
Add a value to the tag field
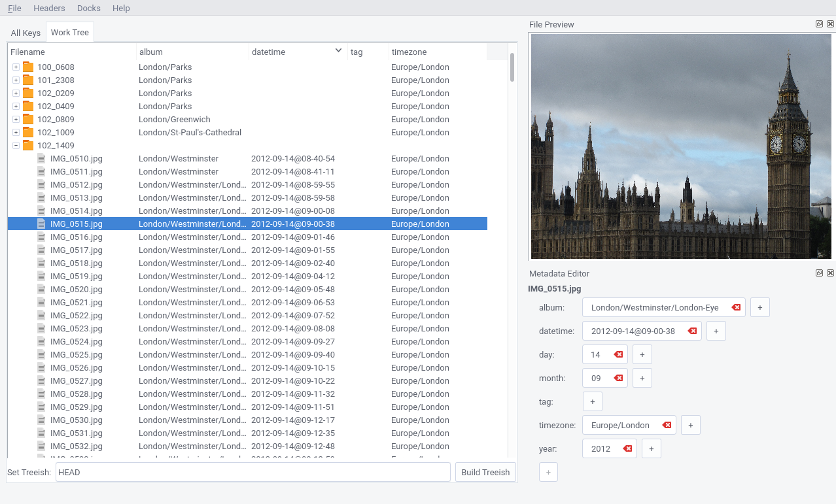[x=593, y=401]
